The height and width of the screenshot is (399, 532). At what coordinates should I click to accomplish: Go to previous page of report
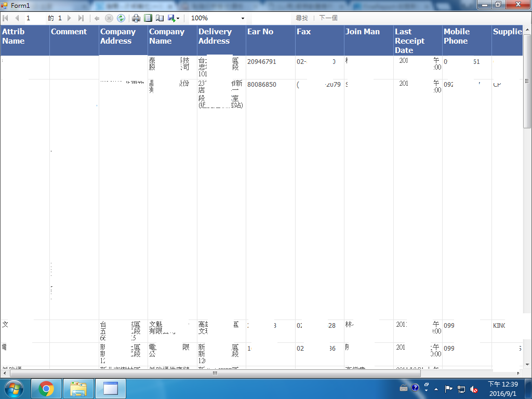point(17,18)
